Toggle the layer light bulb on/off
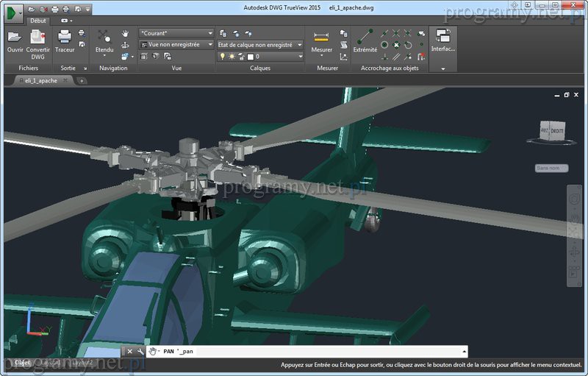 [222, 56]
